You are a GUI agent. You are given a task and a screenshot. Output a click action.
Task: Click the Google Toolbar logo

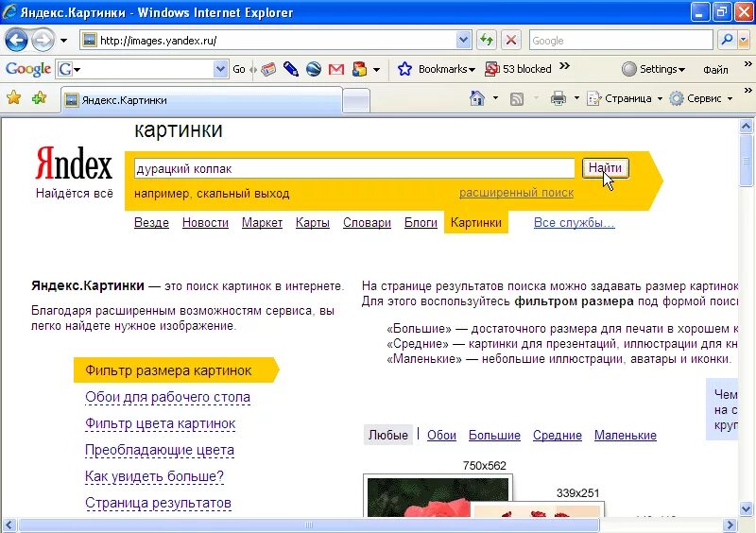click(28, 69)
